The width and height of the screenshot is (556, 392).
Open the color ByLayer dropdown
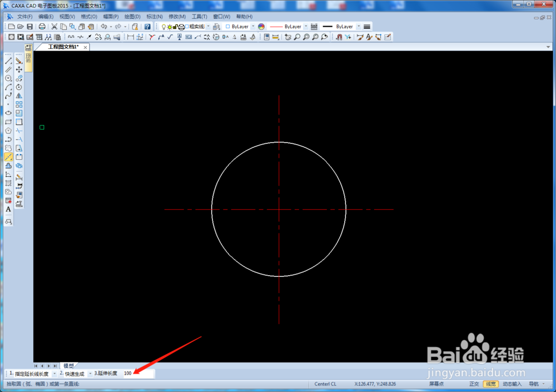253,27
